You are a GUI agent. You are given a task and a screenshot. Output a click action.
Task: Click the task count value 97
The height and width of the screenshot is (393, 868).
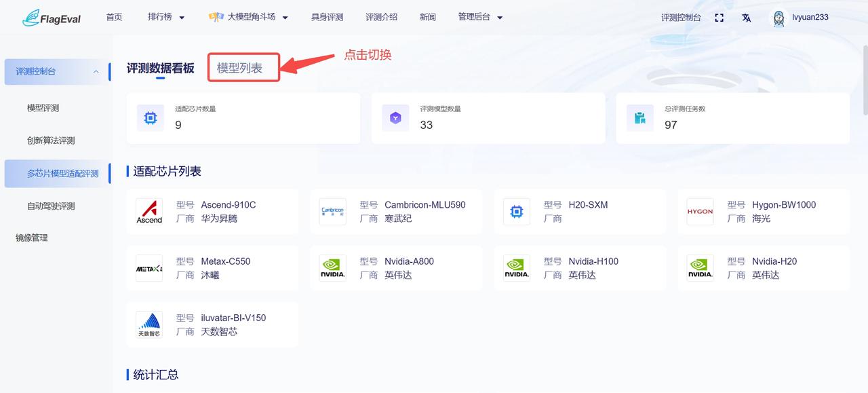click(x=671, y=125)
